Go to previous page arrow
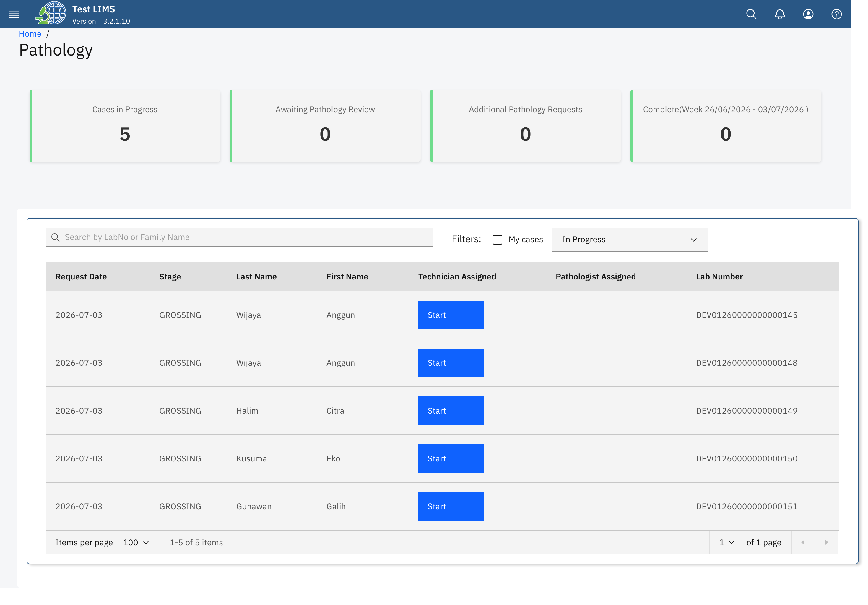 coord(803,542)
